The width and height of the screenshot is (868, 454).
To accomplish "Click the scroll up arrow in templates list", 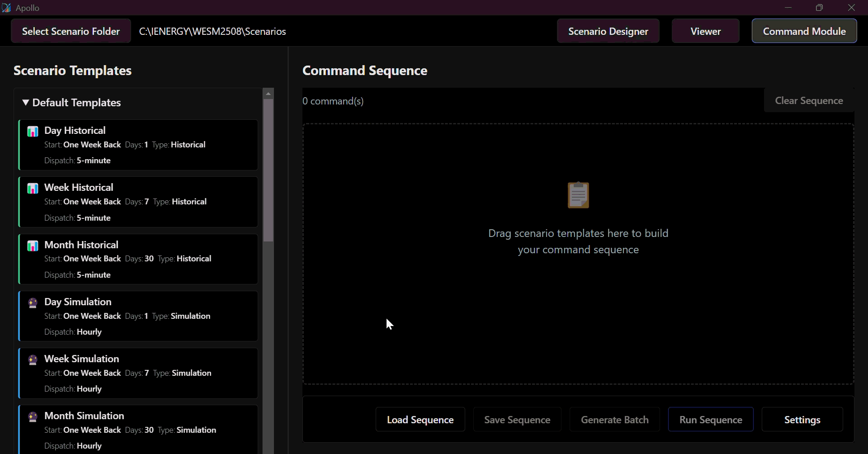I will [x=268, y=94].
